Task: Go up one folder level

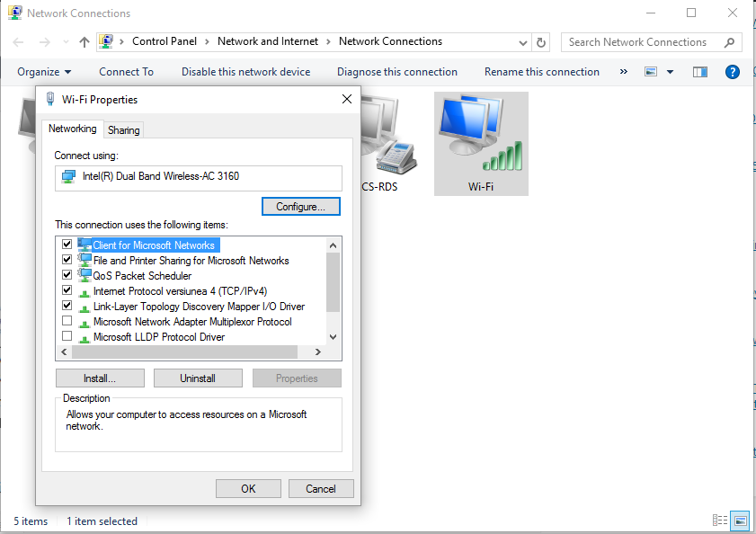Action: [x=84, y=42]
